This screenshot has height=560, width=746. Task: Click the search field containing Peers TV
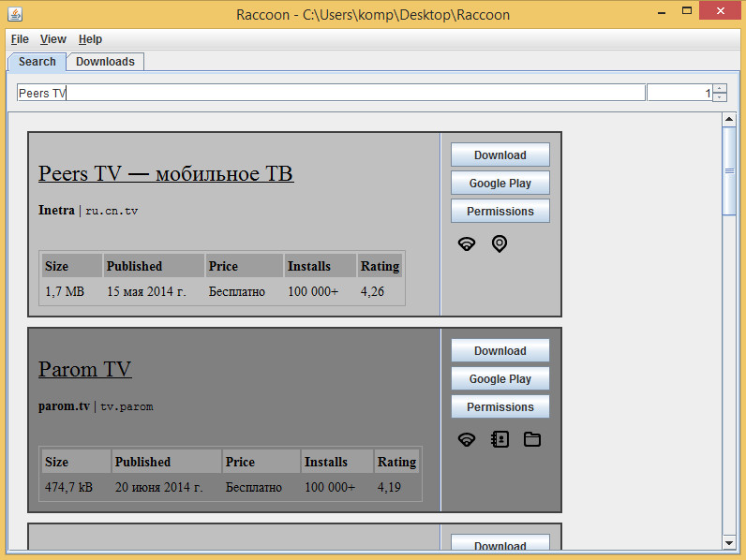tap(331, 93)
